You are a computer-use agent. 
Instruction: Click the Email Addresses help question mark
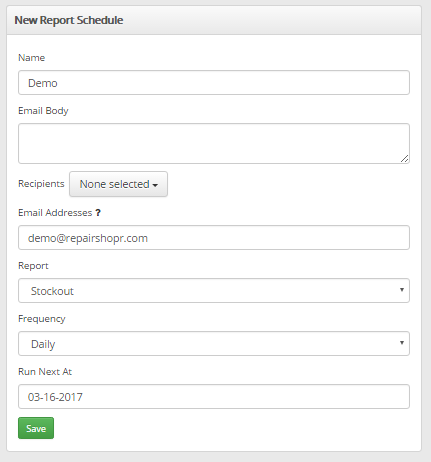[x=98, y=213]
